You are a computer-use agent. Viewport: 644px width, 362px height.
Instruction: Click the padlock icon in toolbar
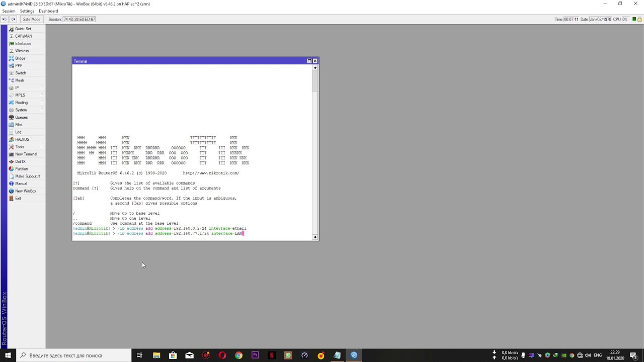pyautogui.click(x=639, y=19)
